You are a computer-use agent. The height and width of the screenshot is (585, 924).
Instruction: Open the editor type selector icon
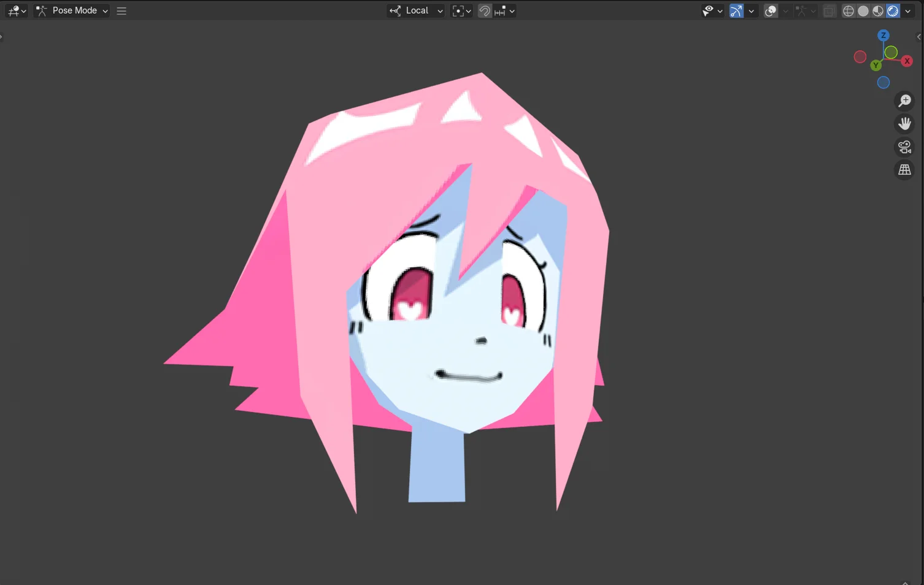point(13,10)
